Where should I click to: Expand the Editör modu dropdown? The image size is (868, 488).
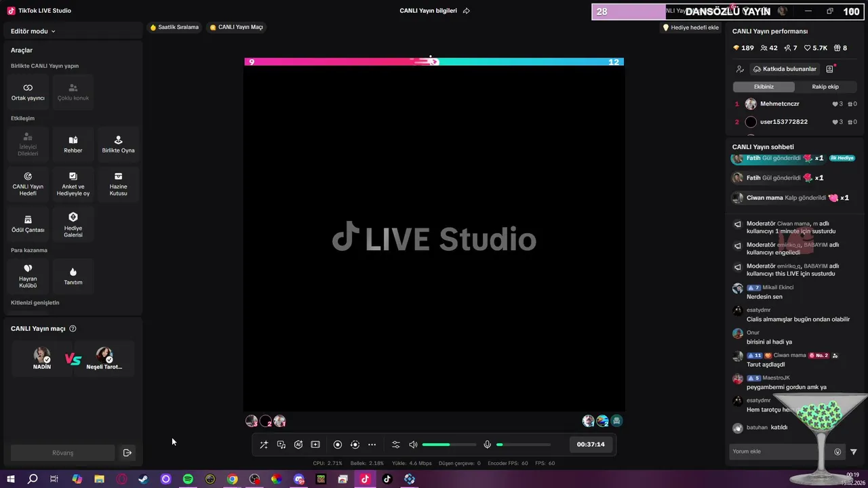click(33, 31)
